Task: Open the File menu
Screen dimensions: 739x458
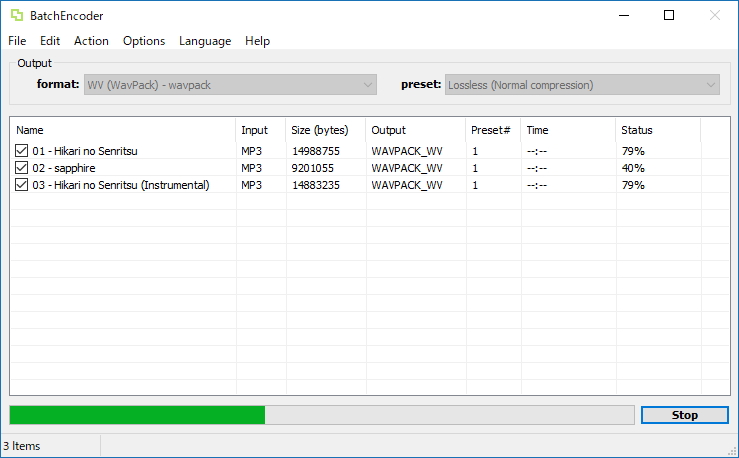Action: (17, 41)
